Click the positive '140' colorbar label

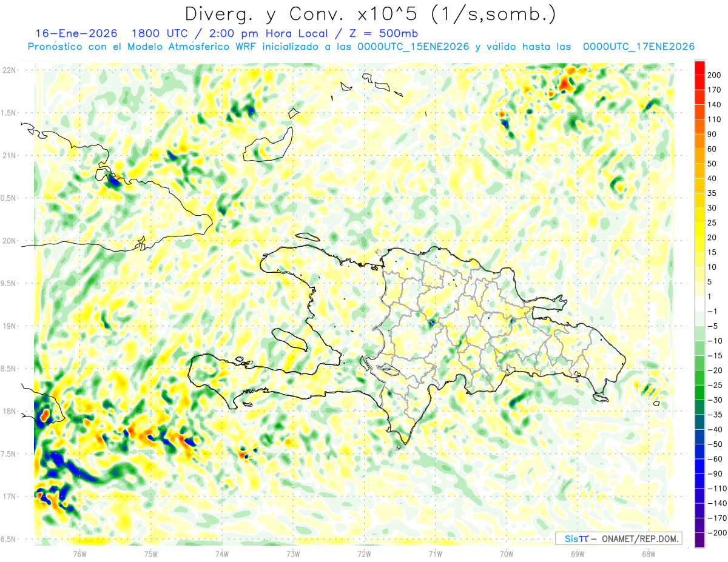point(714,105)
